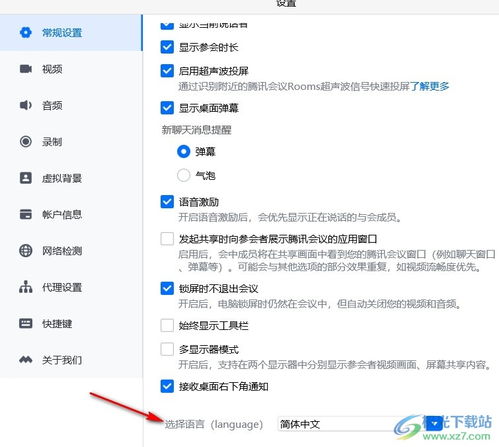
Task: Click the network detection globe icon
Action: [x=26, y=251]
